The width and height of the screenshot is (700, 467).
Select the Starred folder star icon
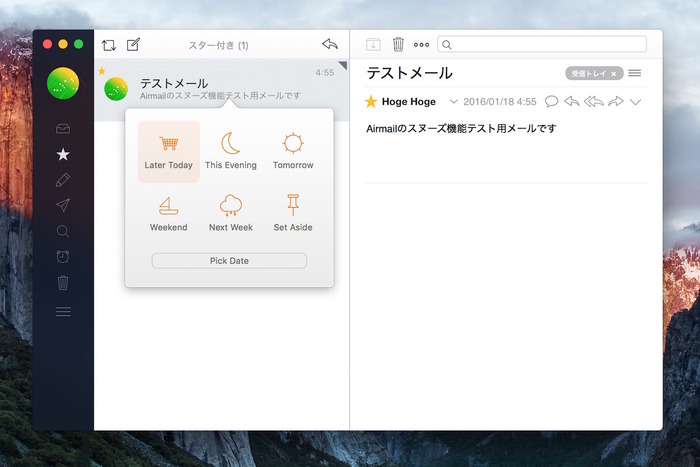(63, 154)
